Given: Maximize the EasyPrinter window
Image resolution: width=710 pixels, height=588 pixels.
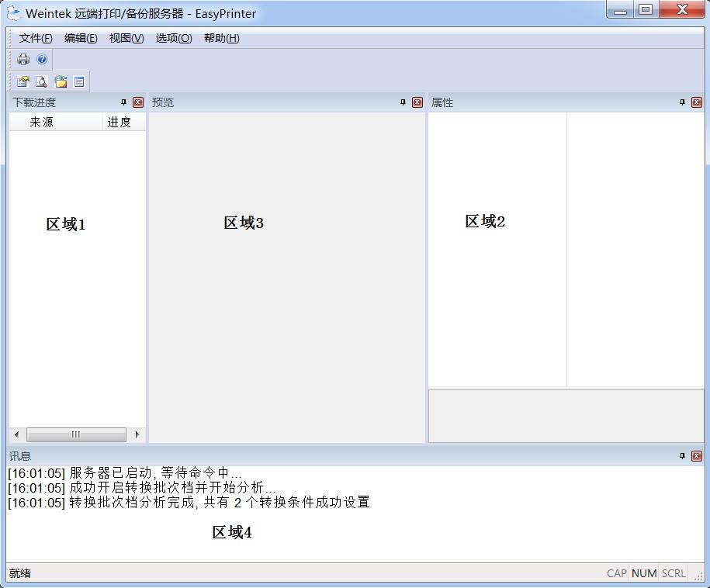Looking at the screenshot, I should [646, 9].
